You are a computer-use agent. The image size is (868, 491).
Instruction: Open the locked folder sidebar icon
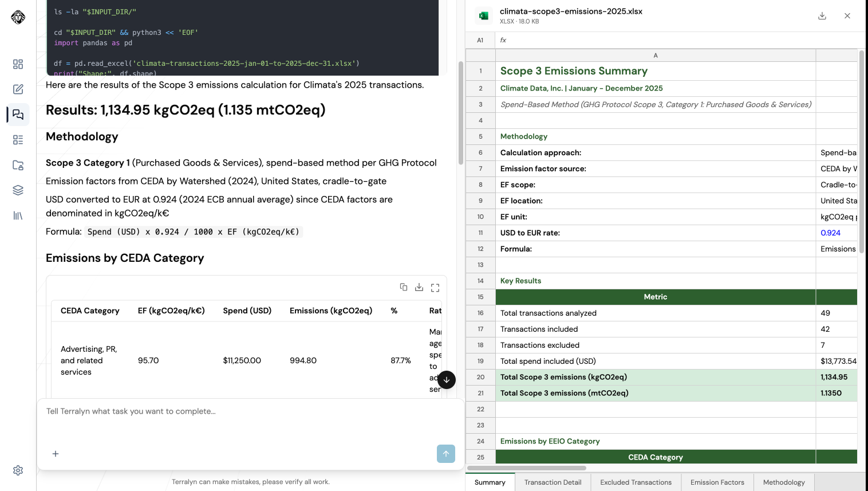[x=18, y=165]
